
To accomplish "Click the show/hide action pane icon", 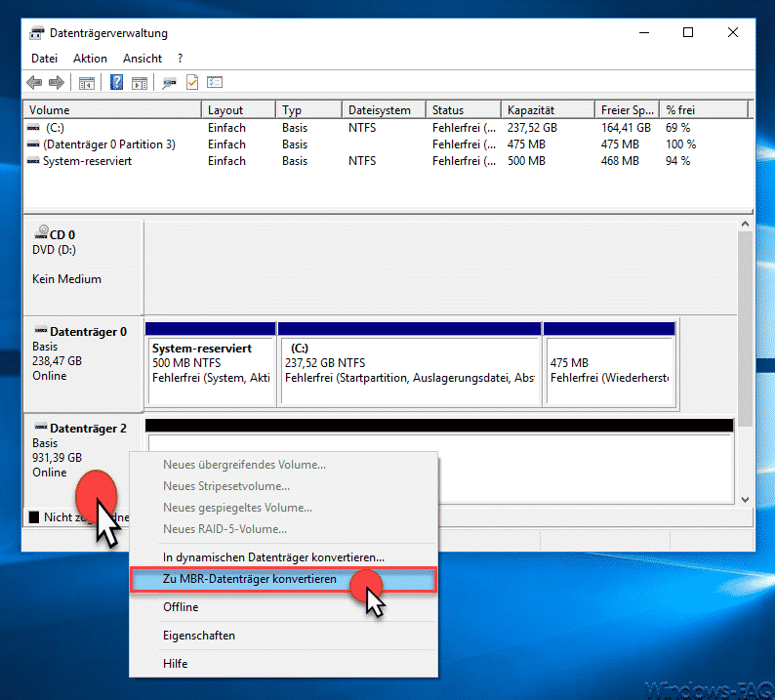I will [140, 83].
